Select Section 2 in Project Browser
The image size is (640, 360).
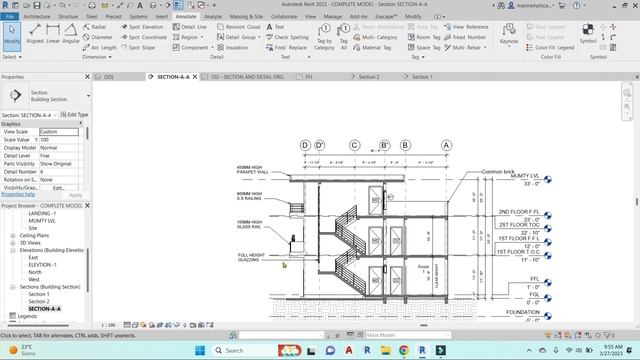39,302
